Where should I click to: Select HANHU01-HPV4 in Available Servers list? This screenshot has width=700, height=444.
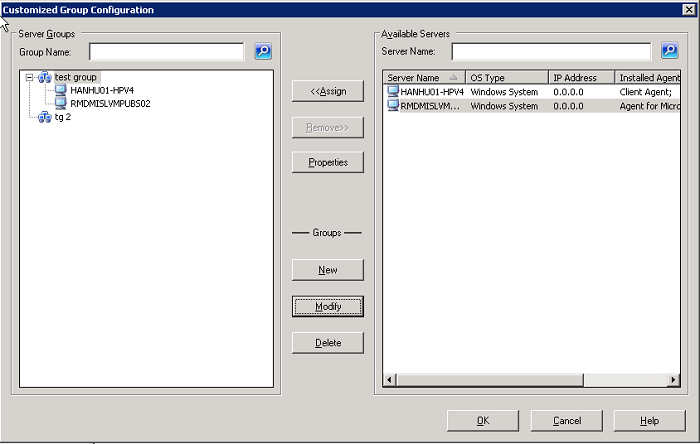click(432, 92)
